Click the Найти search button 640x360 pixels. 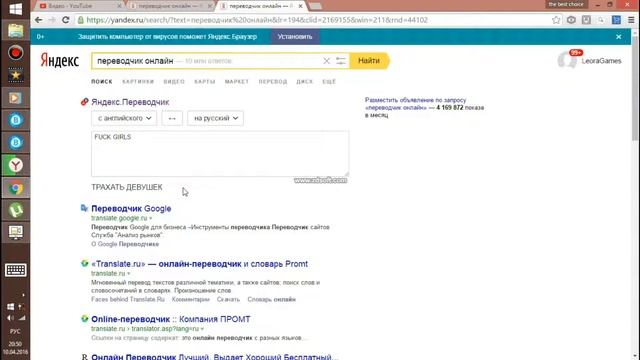tap(369, 61)
